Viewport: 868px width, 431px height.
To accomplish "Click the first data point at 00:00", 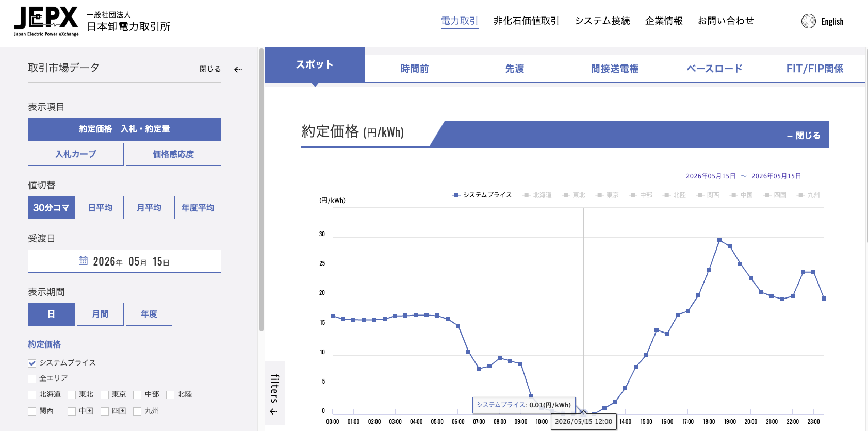I will [x=333, y=316].
